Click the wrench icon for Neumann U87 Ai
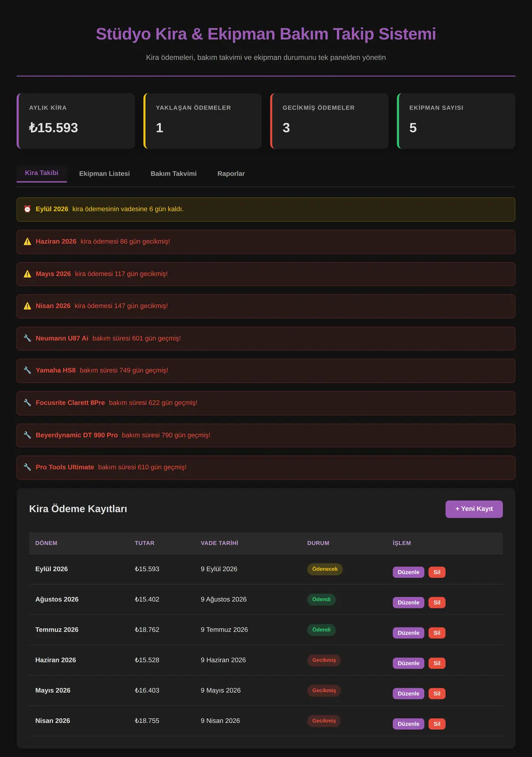The image size is (532, 757). (27, 338)
